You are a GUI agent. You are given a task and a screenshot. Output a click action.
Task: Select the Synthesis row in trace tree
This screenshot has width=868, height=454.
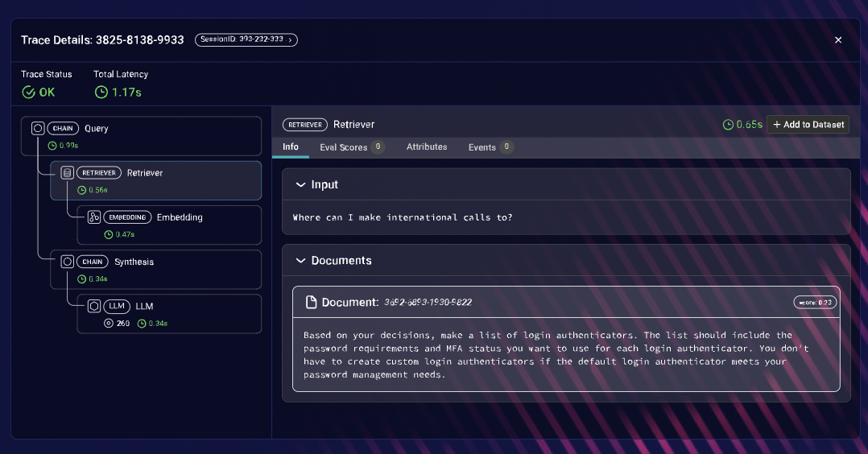(155, 269)
